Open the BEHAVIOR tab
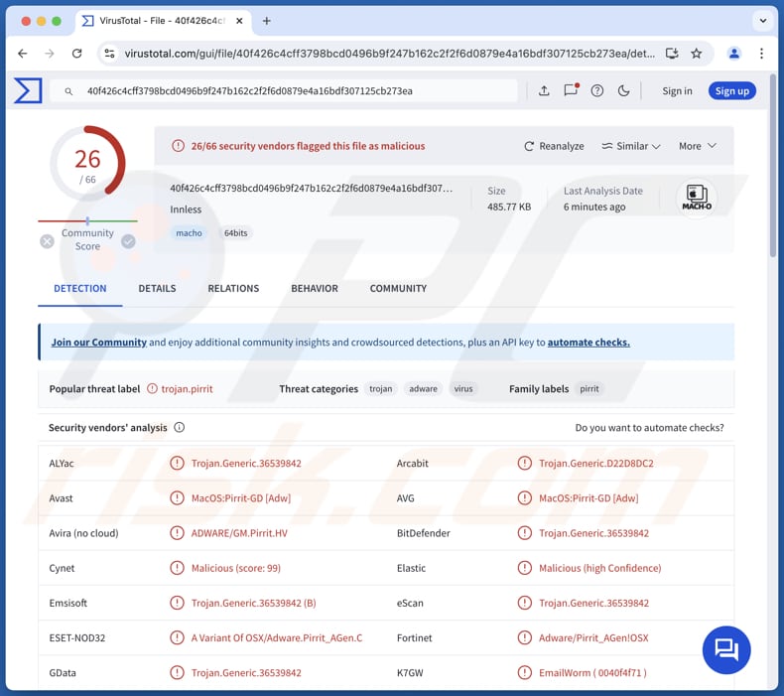Screen dimensions: 784x696 tap(315, 289)
